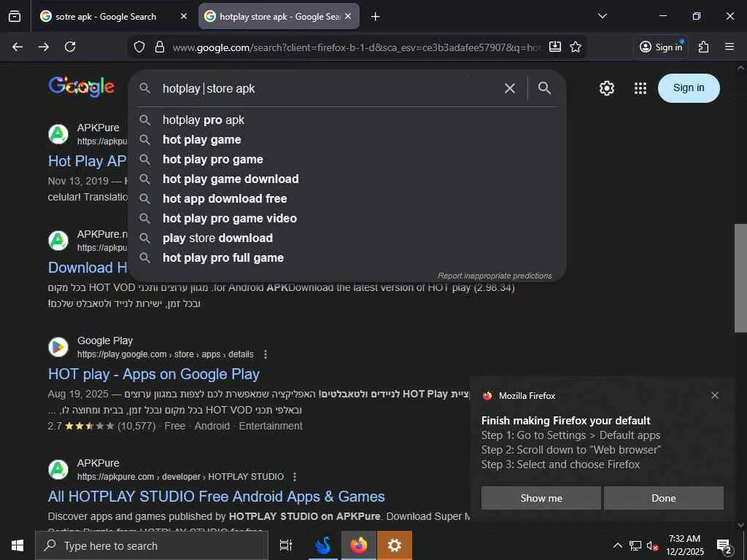Show hidden system tray icons
The width and height of the screenshot is (747, 560).
(617, 545)
